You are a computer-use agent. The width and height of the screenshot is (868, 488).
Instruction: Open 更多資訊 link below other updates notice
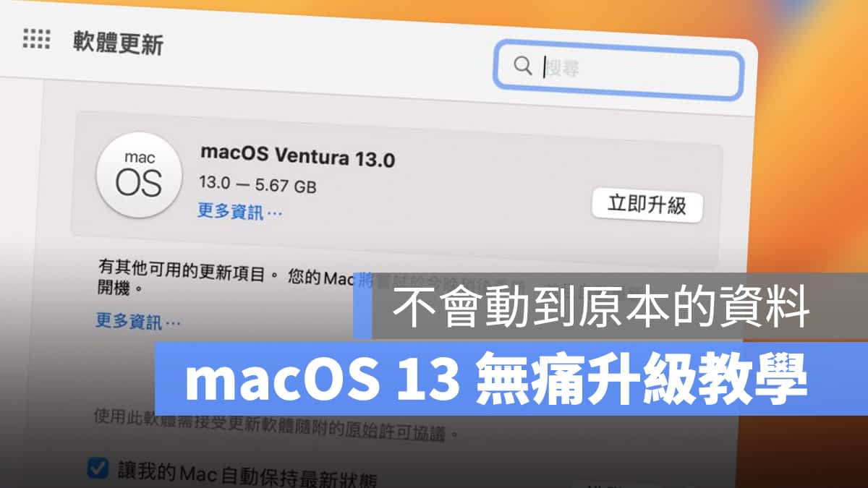click(x=138, y=321)
